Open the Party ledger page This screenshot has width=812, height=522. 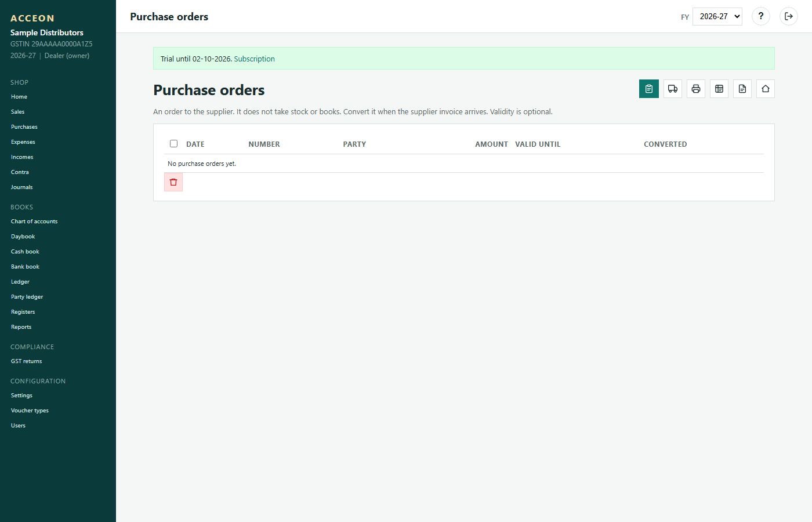(x=27, y=297)
